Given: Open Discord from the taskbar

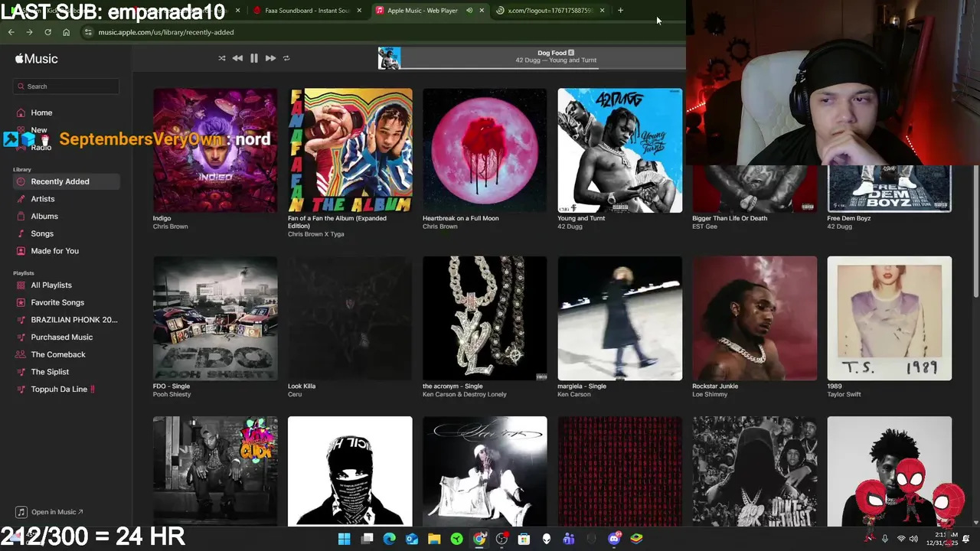Looking at the screenshot, I should pyautogui.click(x=614, y=539).
